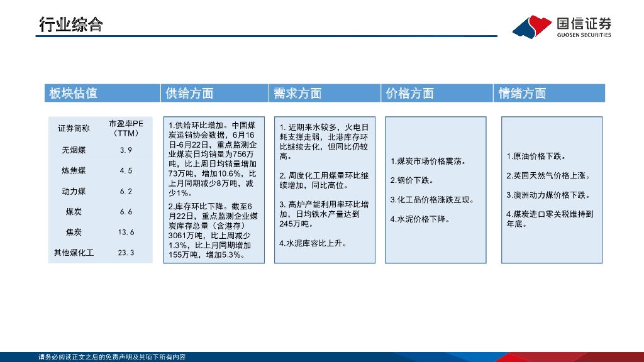Click the paragraph starting 2.库存环比下降

(x=213, y=231)
